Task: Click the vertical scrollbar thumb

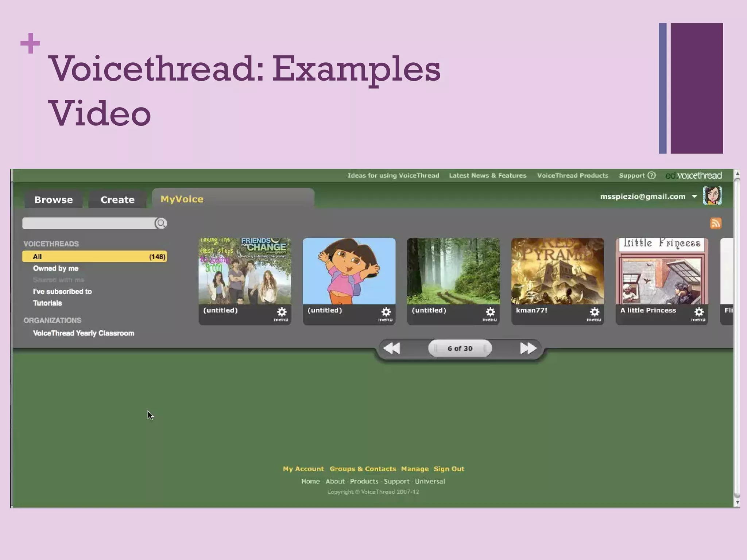Action: [737, 337]
